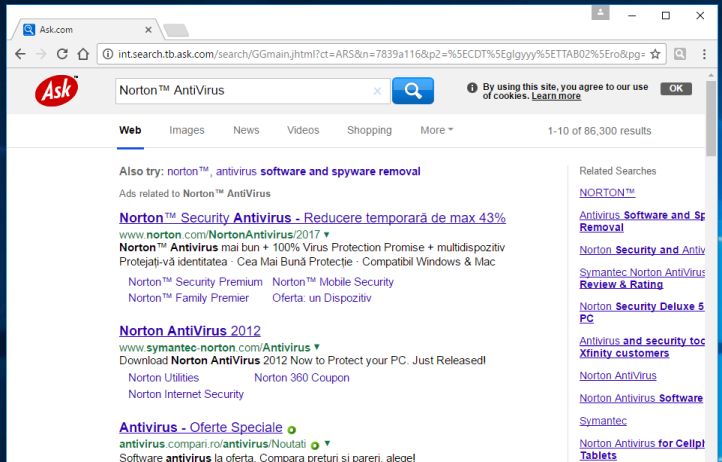Image resolution: width=722 pixels, height=462 pixels.
Task: Switch to the News tab
Action: click(246, 130)
